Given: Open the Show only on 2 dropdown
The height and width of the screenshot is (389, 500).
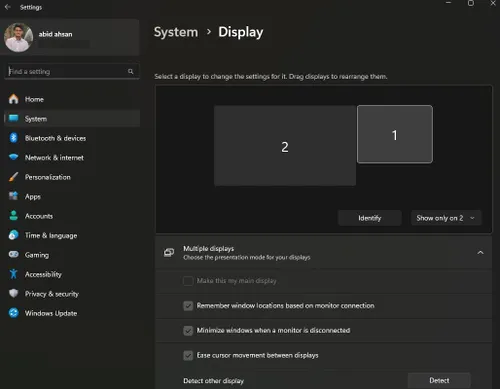Looking at the screenshot, I should coord(446,218).
